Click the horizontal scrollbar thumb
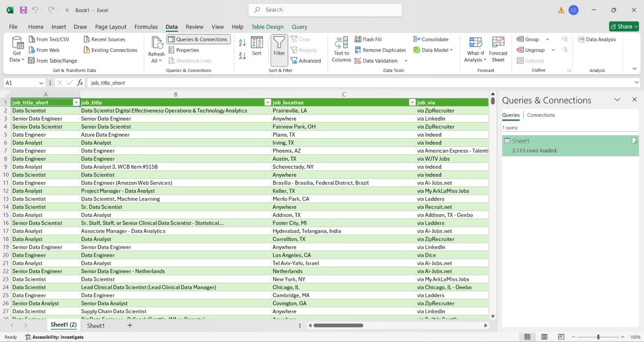 (338, 325)
